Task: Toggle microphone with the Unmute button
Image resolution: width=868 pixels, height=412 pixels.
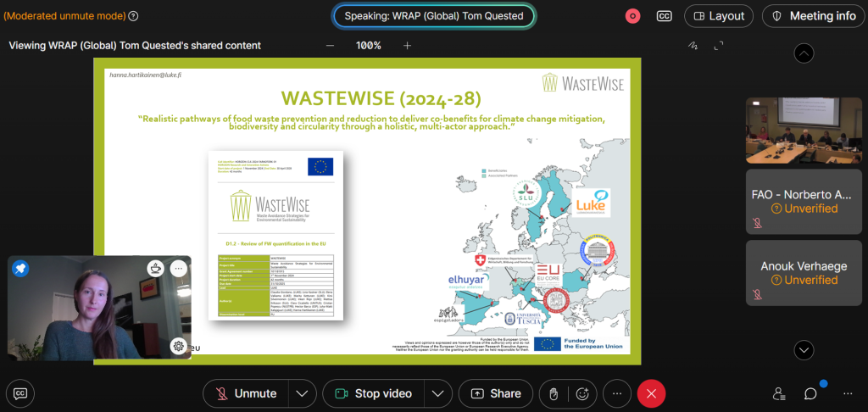Action: pos(246,393)
